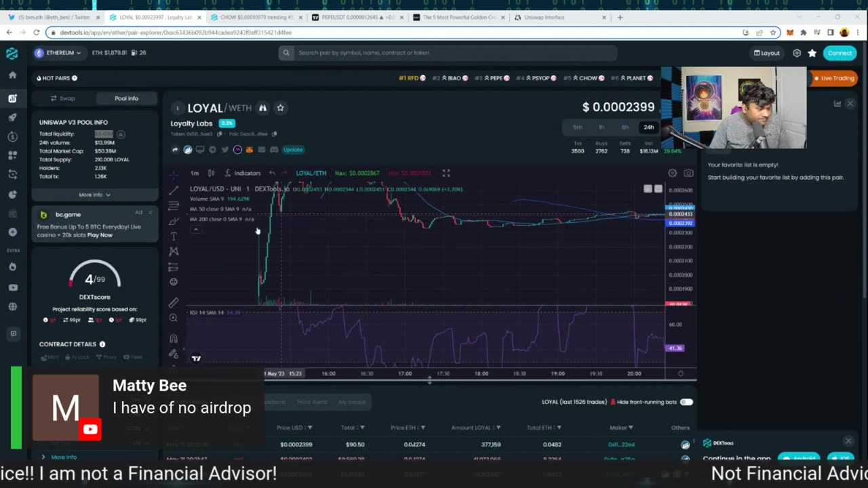Add LOYAL/WETH pair to favorites star
Image resolution: width=868 pixels, height=488 pixels.
pos(280,108)
